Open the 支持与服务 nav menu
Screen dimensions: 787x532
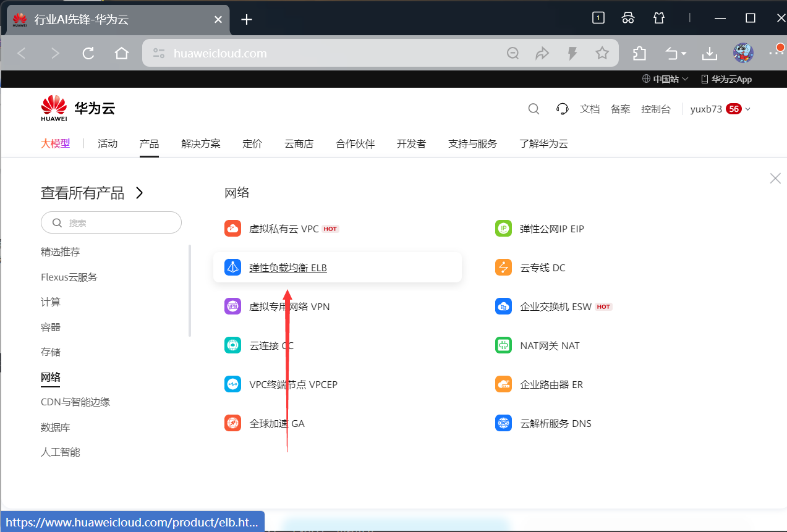(472, 143)
